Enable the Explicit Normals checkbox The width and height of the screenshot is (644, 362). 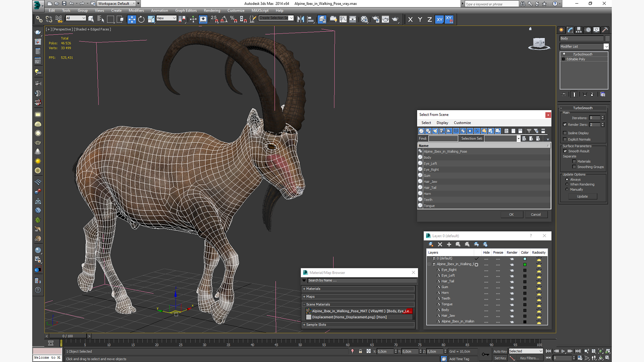(565, 139)
